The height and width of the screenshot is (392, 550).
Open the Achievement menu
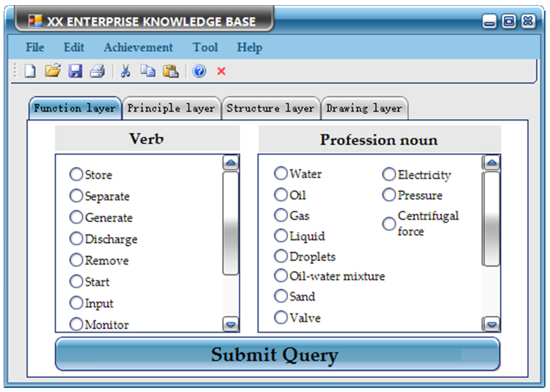138,47
